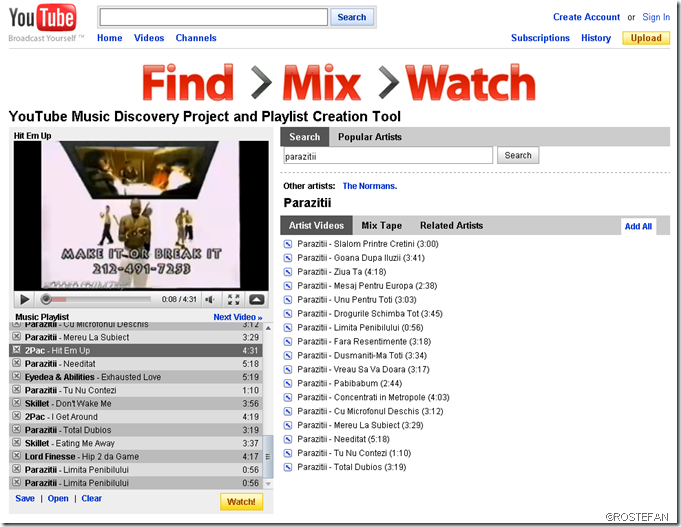Add Ziua Ta via its icon
This screenshot has width=681, height=527.
tap(288, 272)
